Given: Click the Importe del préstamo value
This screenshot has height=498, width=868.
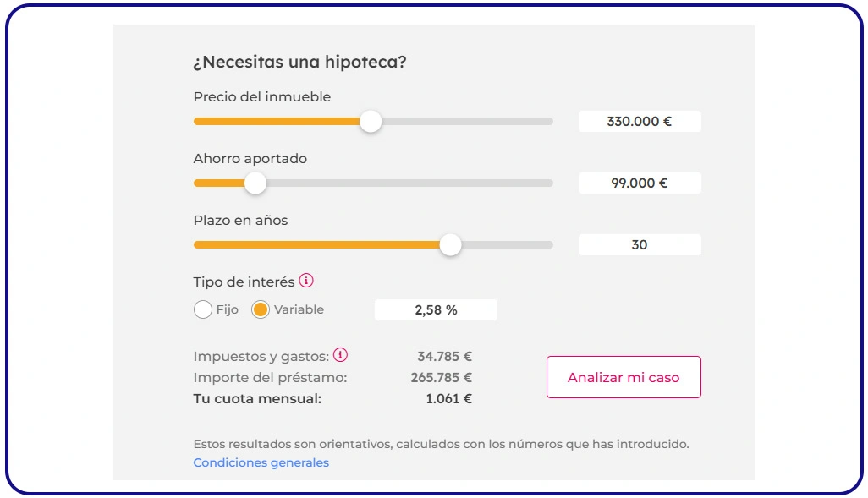Looking at the screenshot, I should (x=439, y=377).
